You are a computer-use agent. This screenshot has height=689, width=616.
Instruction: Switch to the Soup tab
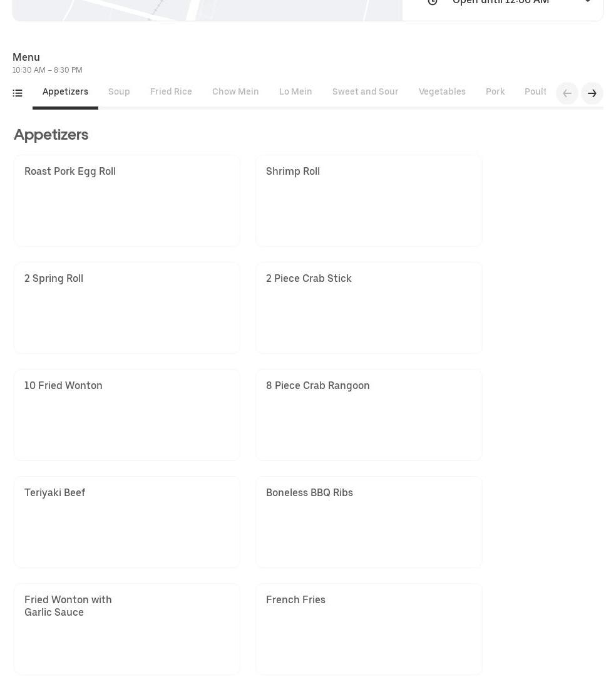(x=119, y=92)
